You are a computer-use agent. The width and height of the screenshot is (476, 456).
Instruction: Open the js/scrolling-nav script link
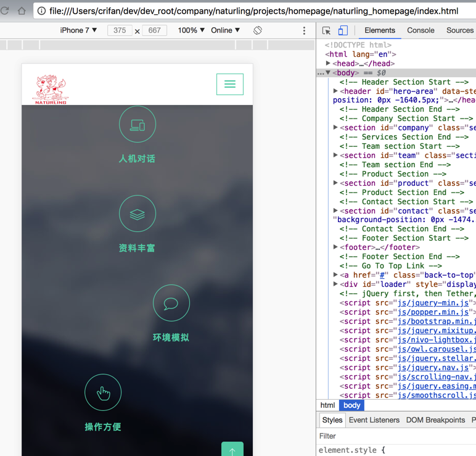pos(437,377)
